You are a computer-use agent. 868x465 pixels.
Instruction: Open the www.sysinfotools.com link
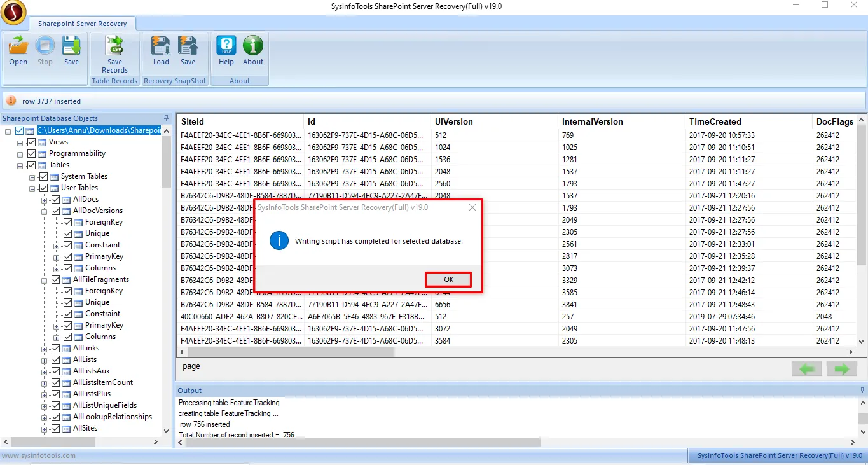tap(39, 455)
